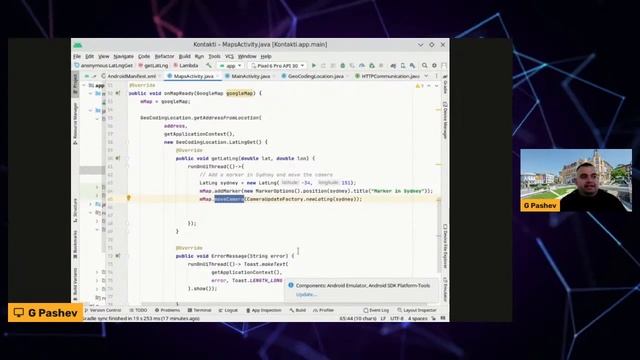640x360 pixels.
Task: Open the Bookmarks side tab
Action: pos(75,244)
